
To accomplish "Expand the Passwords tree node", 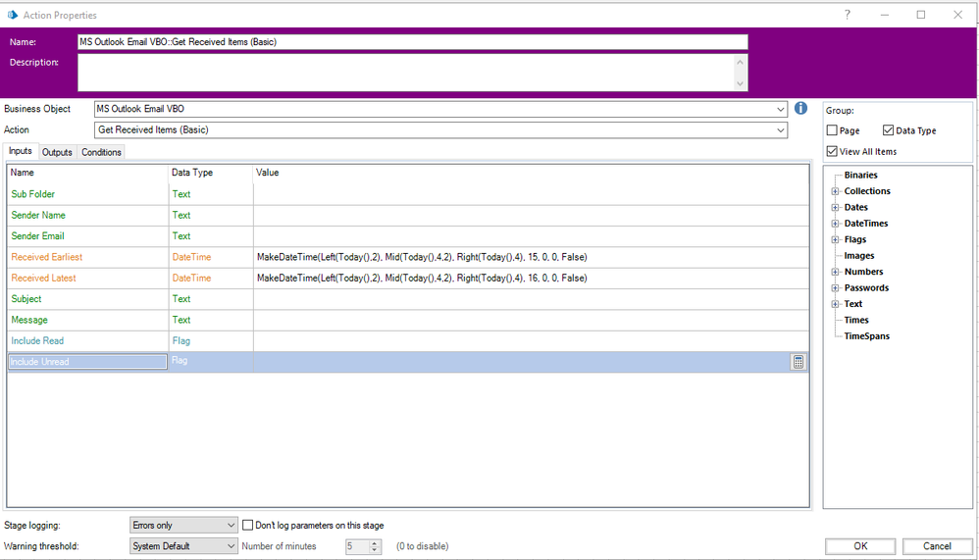I will 835,287.
